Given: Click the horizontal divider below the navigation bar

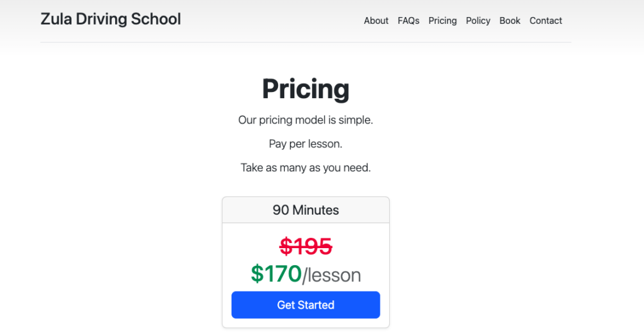Looking at the screenshot, I should [x=306, y=43].
